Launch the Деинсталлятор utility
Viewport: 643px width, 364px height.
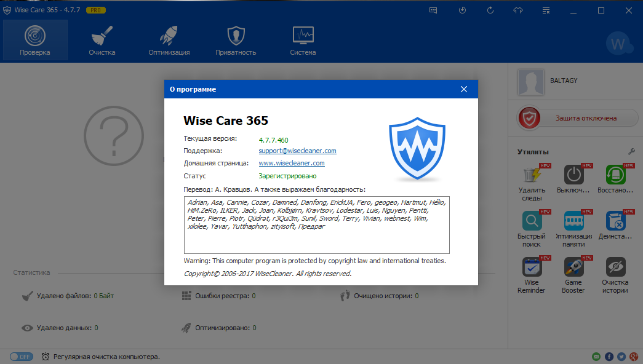click(615, 225)
